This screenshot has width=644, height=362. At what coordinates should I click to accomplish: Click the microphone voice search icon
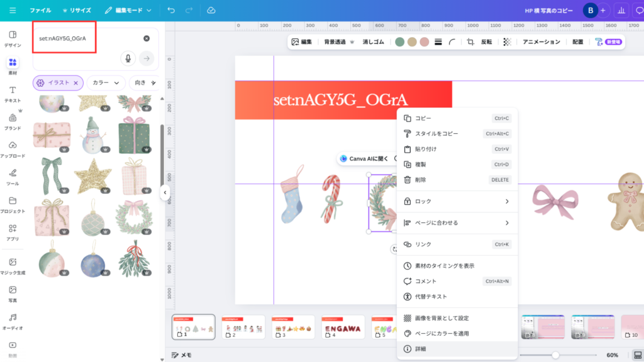(x=128, y=58)
